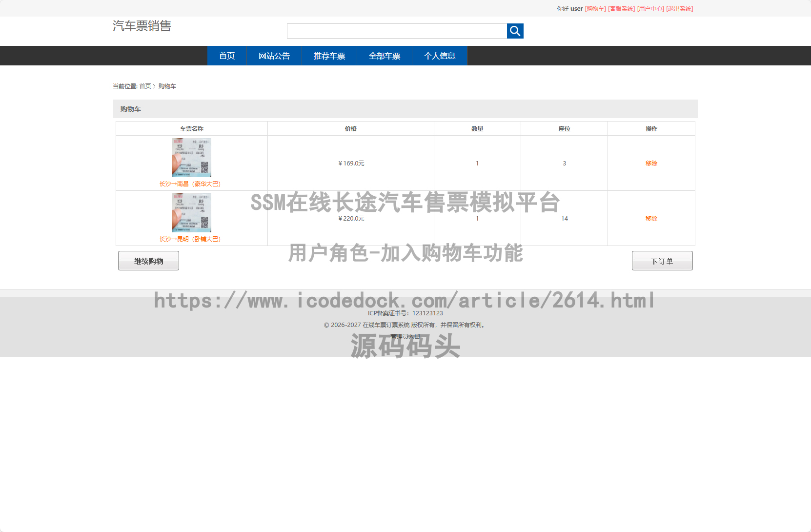Click the 长沙→昆明（卧铺大巴）ticket name link
Viewport: 811px width, 532px height.
[x=190, y=239]
